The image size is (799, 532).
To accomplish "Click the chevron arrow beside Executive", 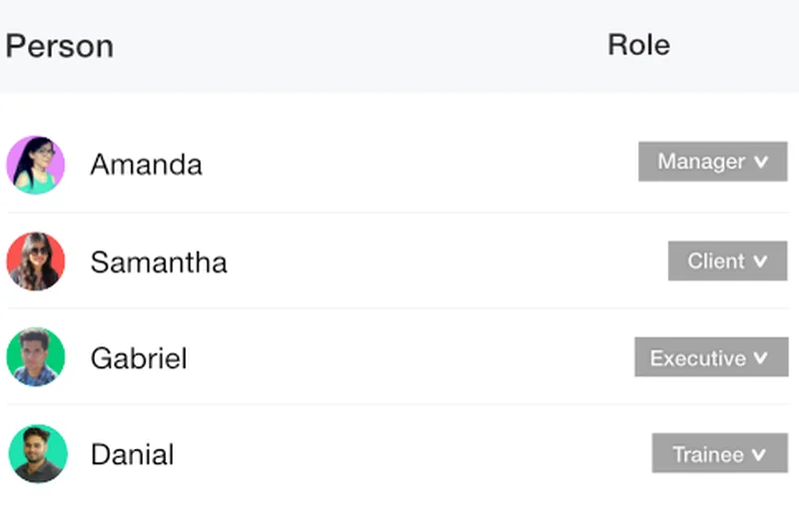I will point(761,357).
